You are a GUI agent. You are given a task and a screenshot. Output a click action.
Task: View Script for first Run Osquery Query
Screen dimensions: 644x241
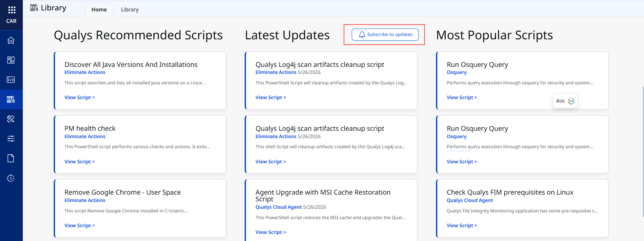point(462,97)
